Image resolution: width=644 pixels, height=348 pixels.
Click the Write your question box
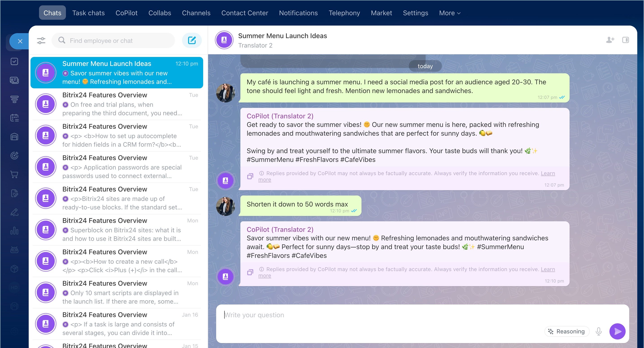[375, 315]
